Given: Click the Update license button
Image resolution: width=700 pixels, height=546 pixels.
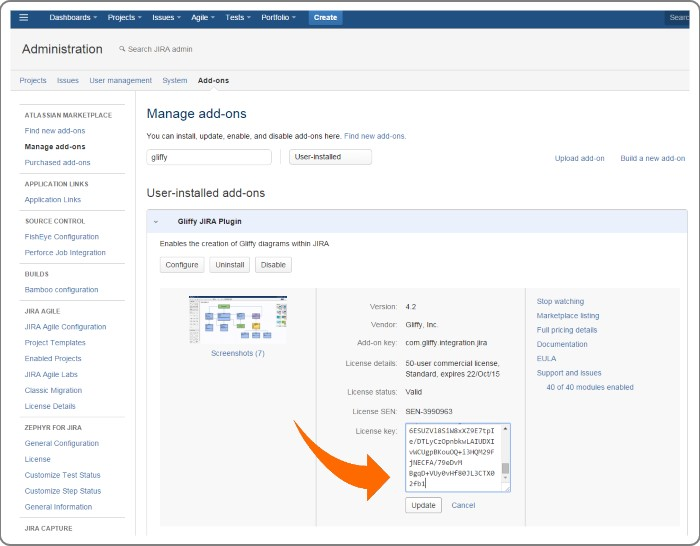Looking at the screenshot, I should (x=423, y=505).
